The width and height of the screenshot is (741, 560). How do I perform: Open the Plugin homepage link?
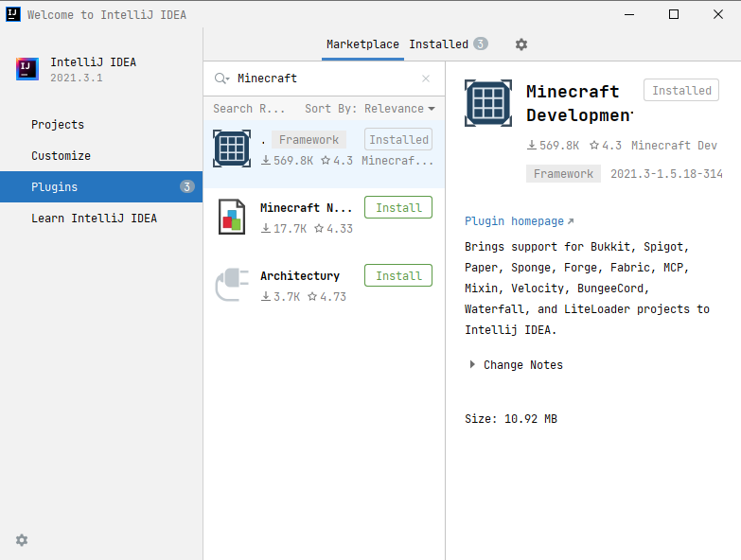[519, 221]
